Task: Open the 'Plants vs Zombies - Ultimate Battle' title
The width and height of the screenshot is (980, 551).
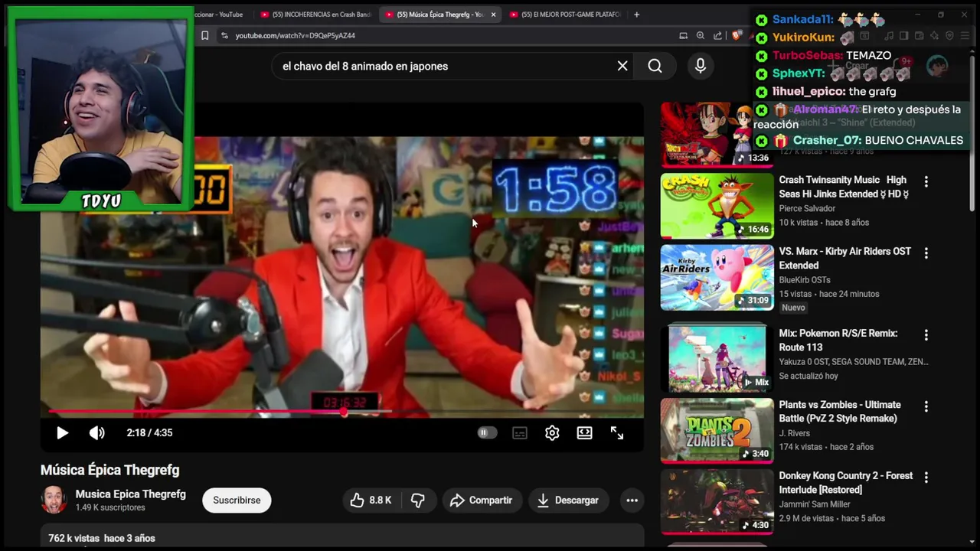Action: 840,412
